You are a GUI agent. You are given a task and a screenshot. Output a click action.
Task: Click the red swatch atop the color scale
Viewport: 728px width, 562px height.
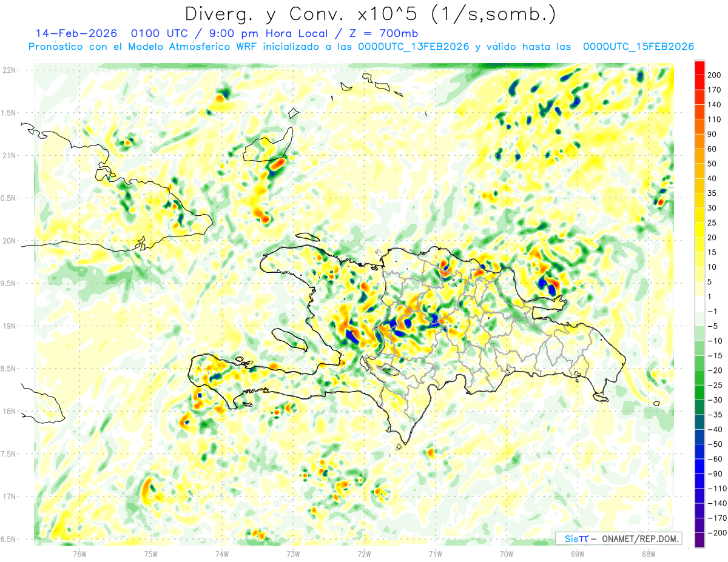699,68
